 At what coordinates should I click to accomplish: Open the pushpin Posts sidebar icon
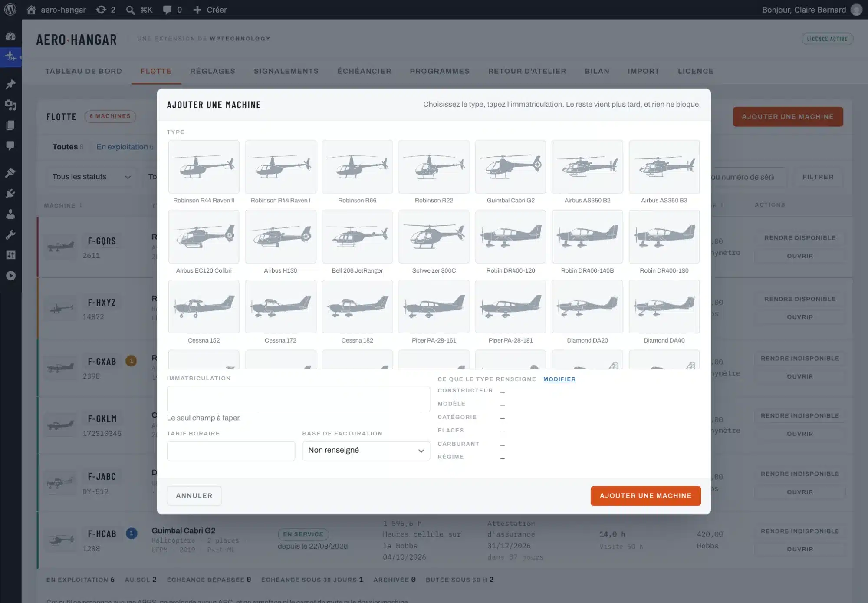(10, 84)
